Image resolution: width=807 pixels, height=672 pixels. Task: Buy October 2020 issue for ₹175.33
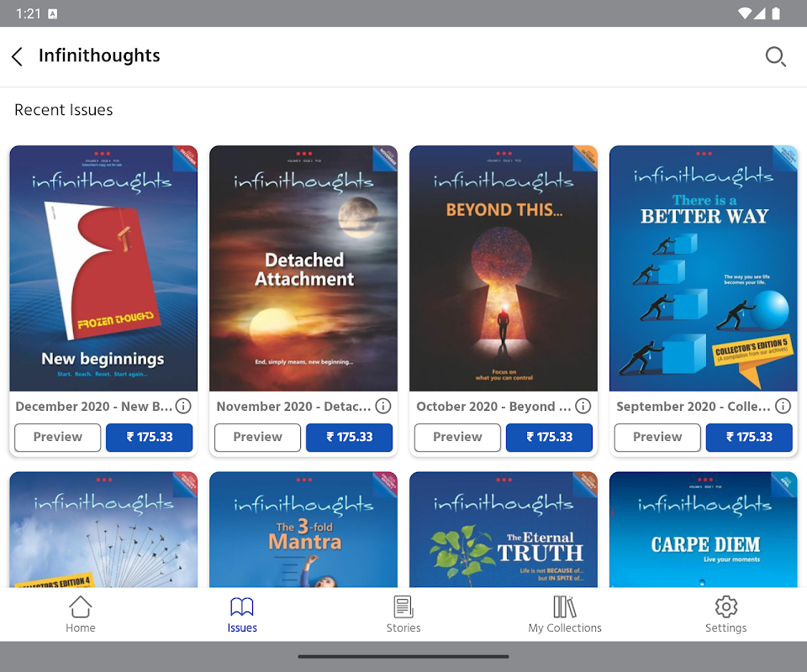[x=549, y=437]
